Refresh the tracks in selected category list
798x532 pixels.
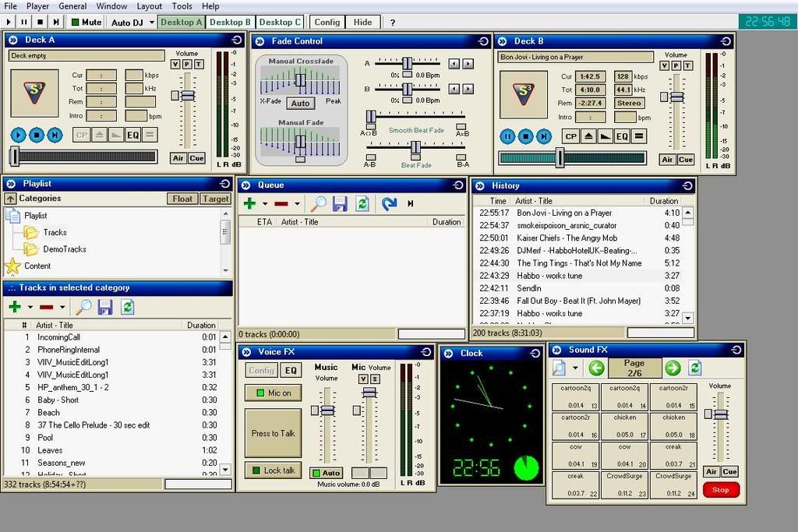pos(128,307)
